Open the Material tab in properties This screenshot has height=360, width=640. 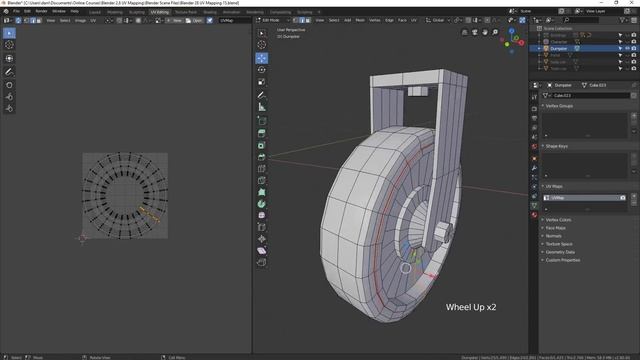(x=534, y=215)
